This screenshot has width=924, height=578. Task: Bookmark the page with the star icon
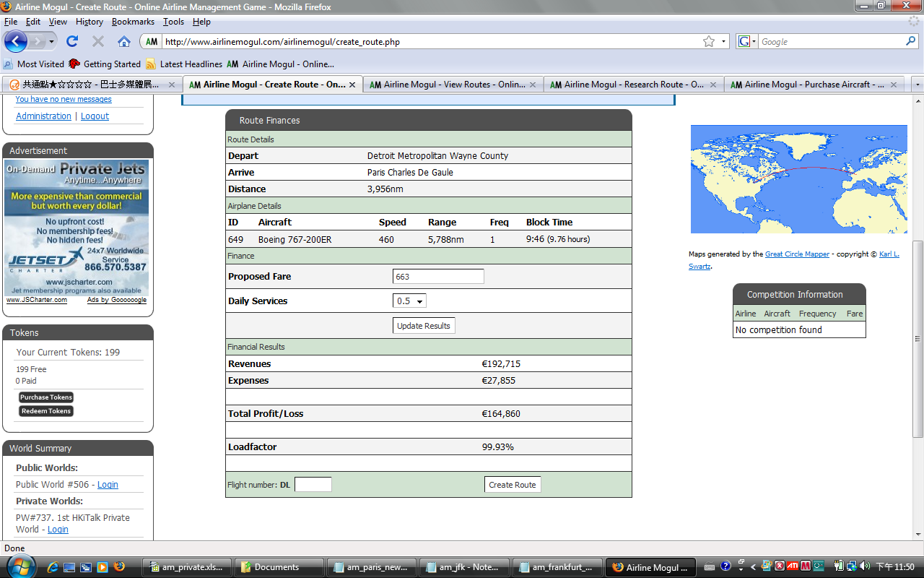709,42
